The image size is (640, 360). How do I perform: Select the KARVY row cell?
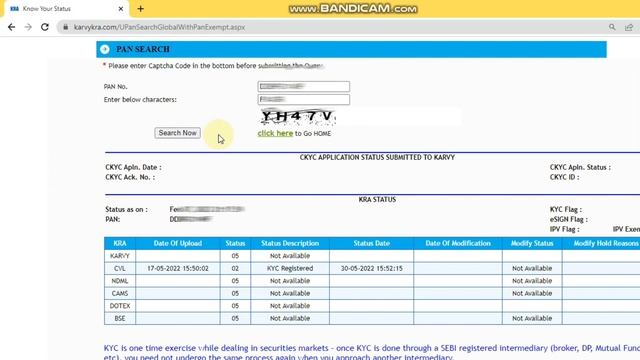(x=120, y=256)
